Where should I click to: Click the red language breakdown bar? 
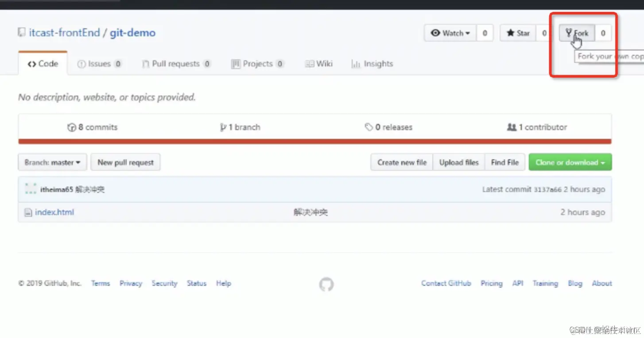(315, 142)
